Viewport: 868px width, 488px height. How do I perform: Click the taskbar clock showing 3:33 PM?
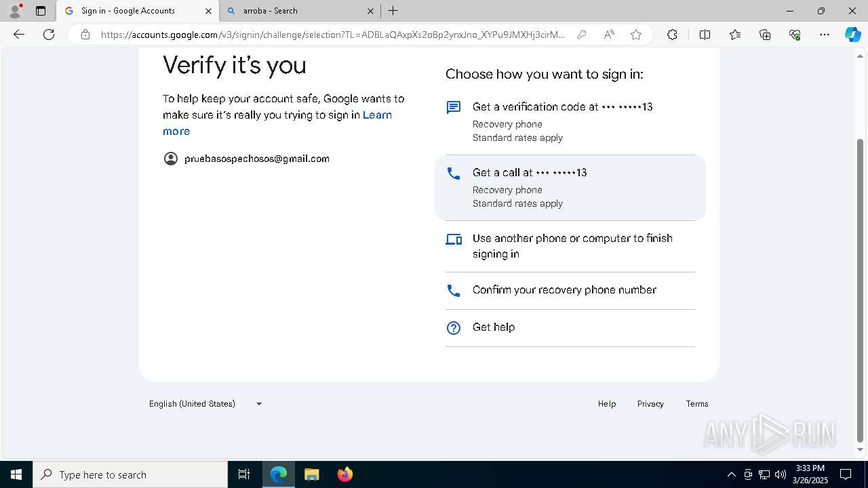(x=810, y=474)
